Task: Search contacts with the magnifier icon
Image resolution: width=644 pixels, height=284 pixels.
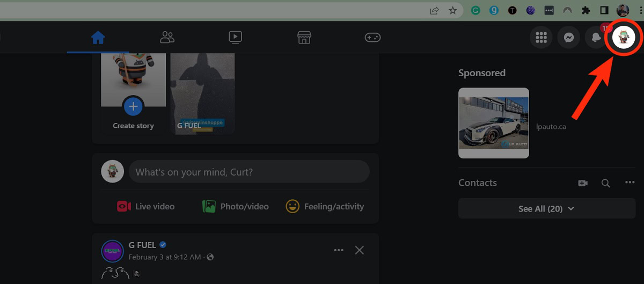Action: coord(606,183)
